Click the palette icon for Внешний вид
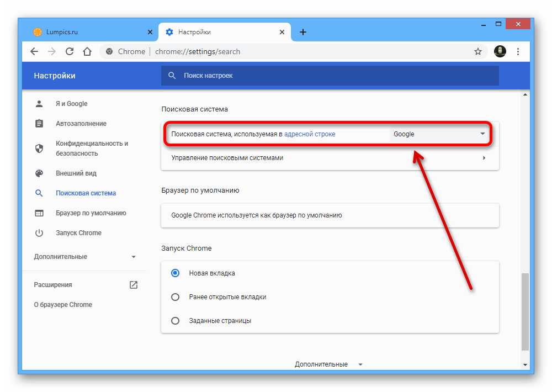Image resolution: width=552 pixels, height=392 pixels. coord(39,173)
